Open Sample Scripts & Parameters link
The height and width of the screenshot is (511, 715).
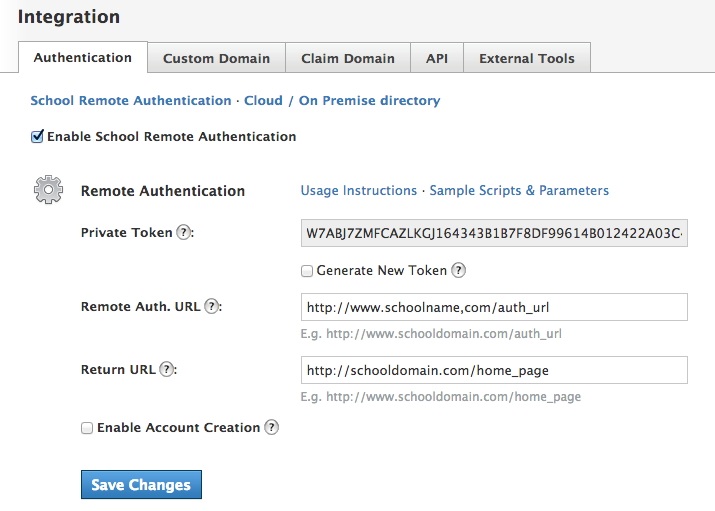pos(519,190)
